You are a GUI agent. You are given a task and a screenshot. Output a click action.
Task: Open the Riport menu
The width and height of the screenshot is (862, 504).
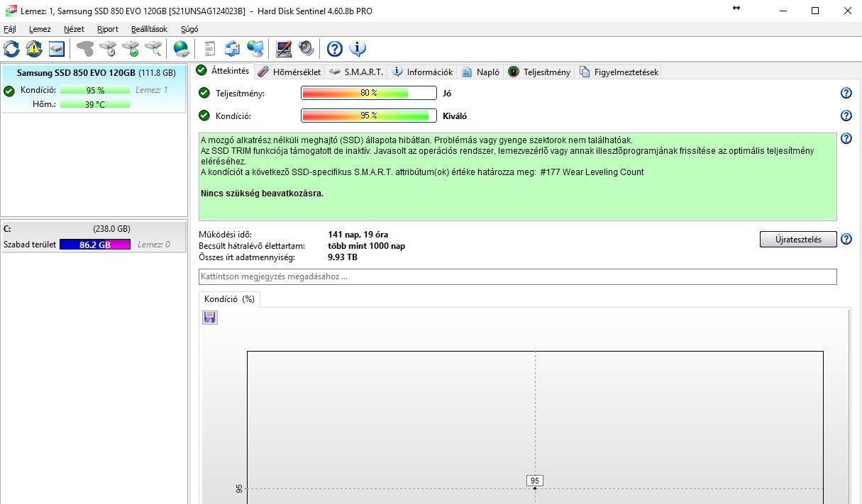coord(108,29)
